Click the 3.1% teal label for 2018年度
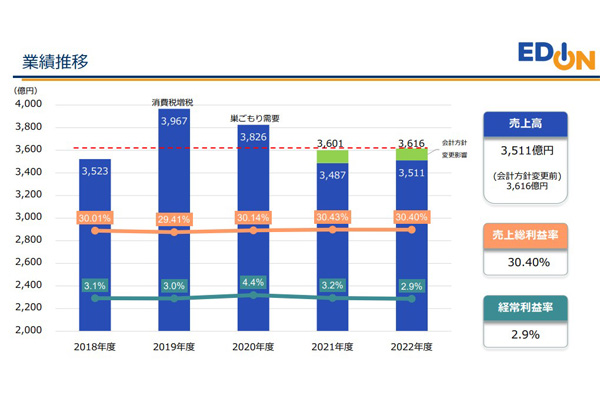Viewport: 600px width, 400px height. click(96, 284)
